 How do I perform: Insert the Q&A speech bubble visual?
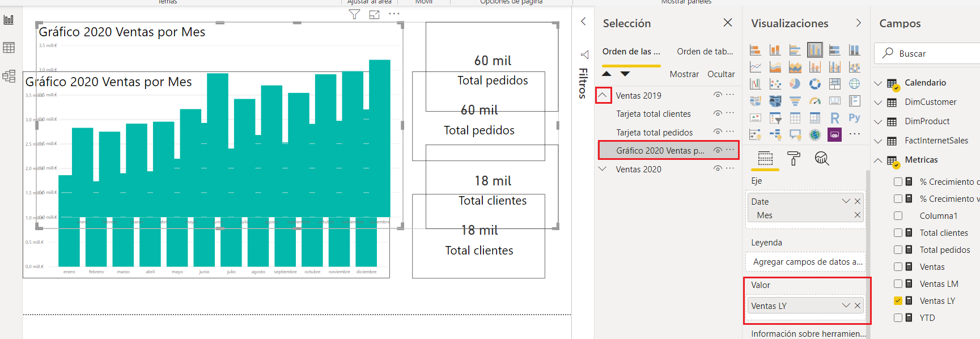tap(795, 135)
